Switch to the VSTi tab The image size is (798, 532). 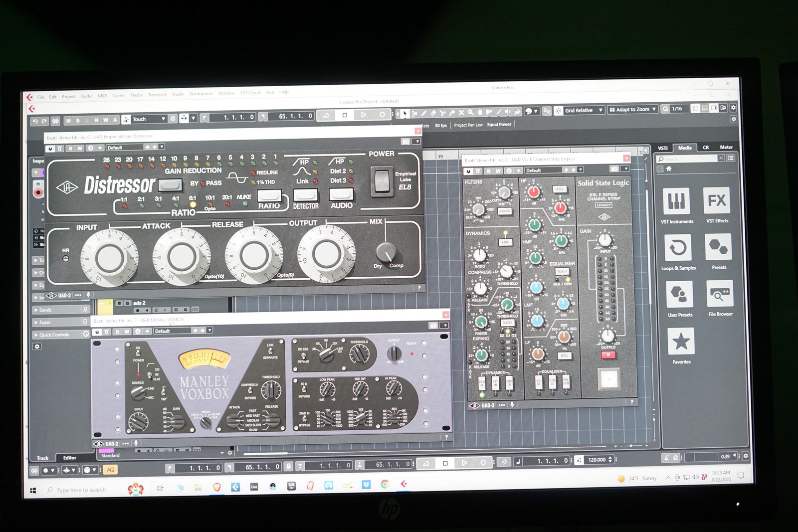pos(662,148)
